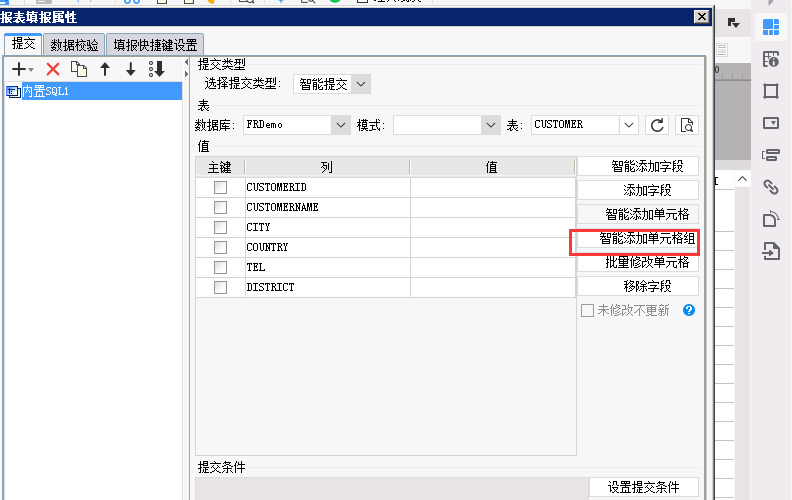The width and height of the screenshot is (792, 500).
Task: Toggle the 未修改不更新 checkbox
Action: click(x=587, y=310)
